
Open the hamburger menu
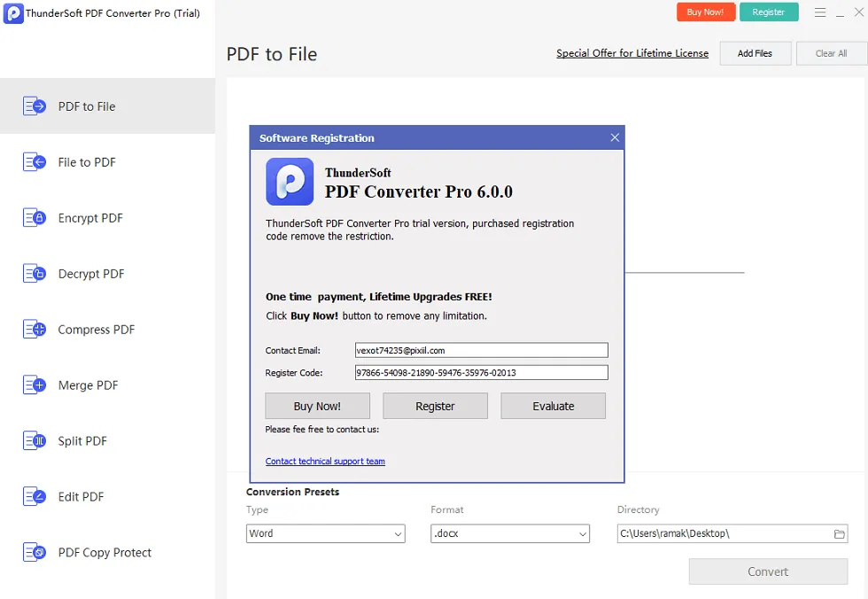[x=822, y=12]
